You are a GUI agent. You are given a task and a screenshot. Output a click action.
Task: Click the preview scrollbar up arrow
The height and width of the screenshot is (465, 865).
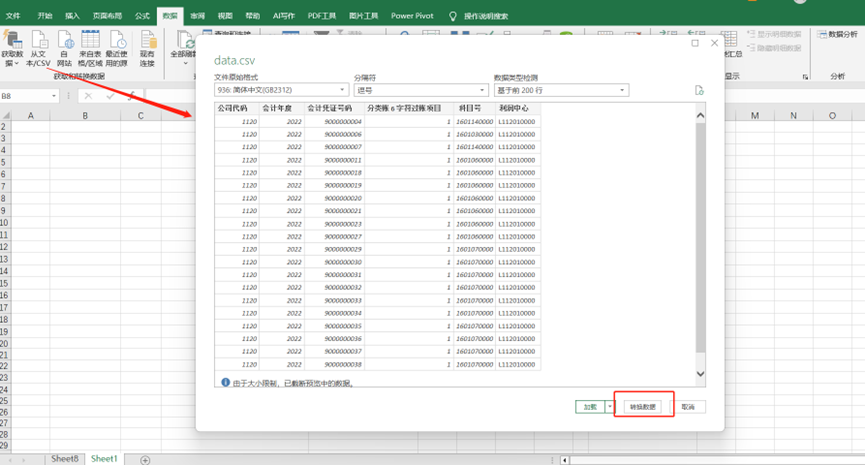point(700,115)
